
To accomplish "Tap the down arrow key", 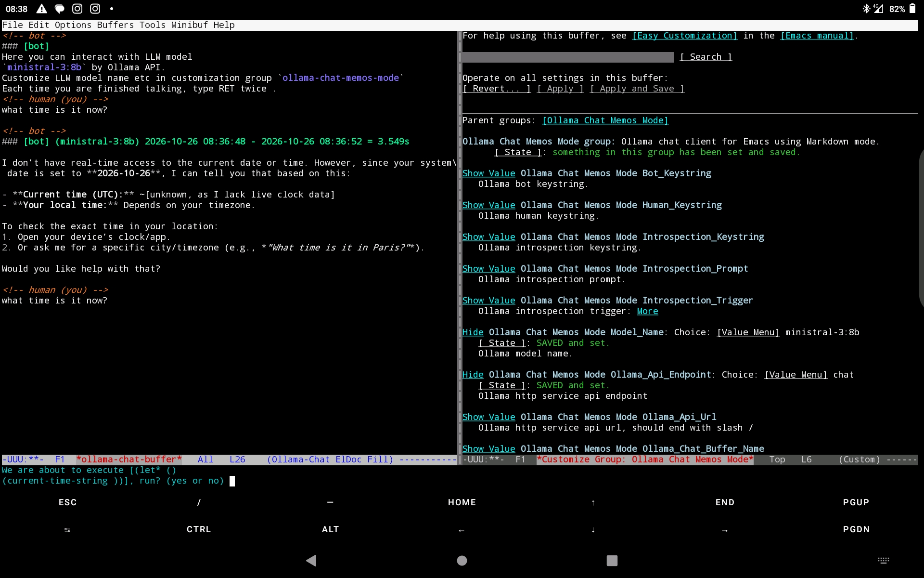I will pos(593,529).
